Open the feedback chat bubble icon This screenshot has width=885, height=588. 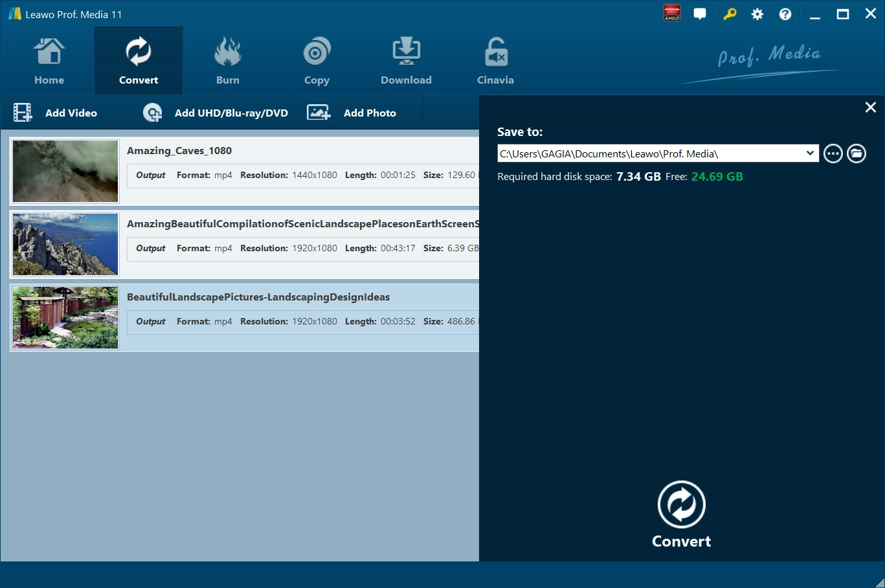700,14
